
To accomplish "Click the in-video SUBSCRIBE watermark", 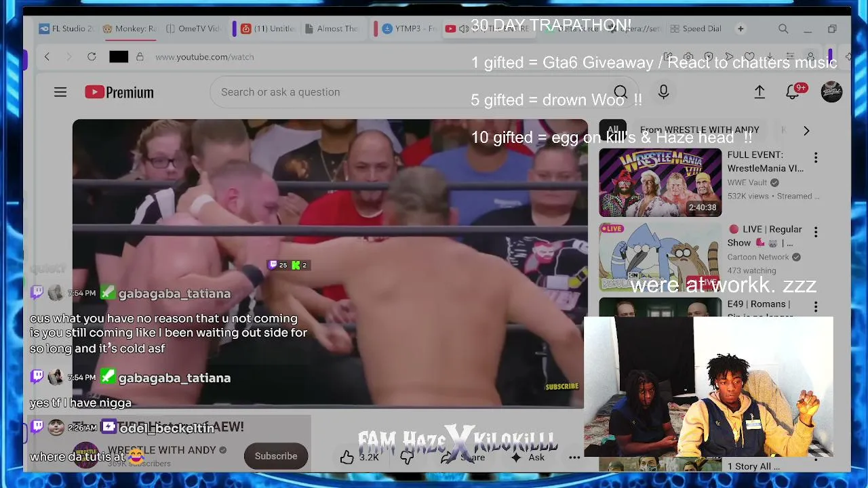I will click(x=562, y=386).
